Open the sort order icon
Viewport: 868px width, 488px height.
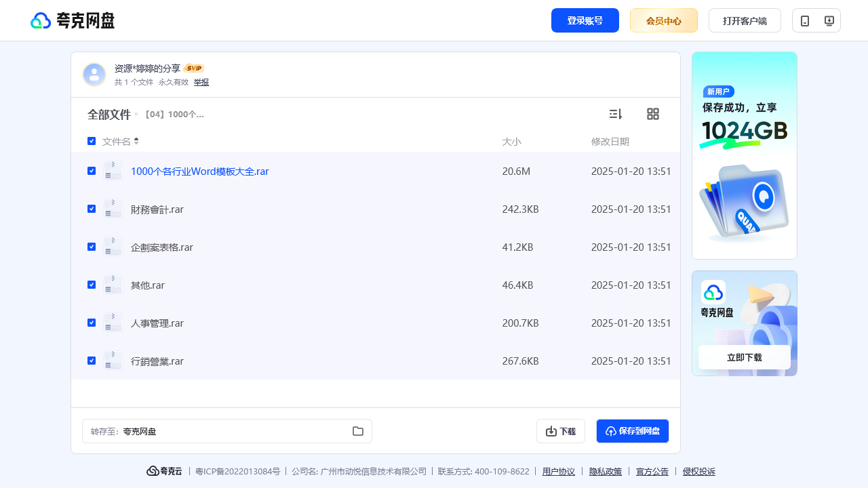[616, 114]
